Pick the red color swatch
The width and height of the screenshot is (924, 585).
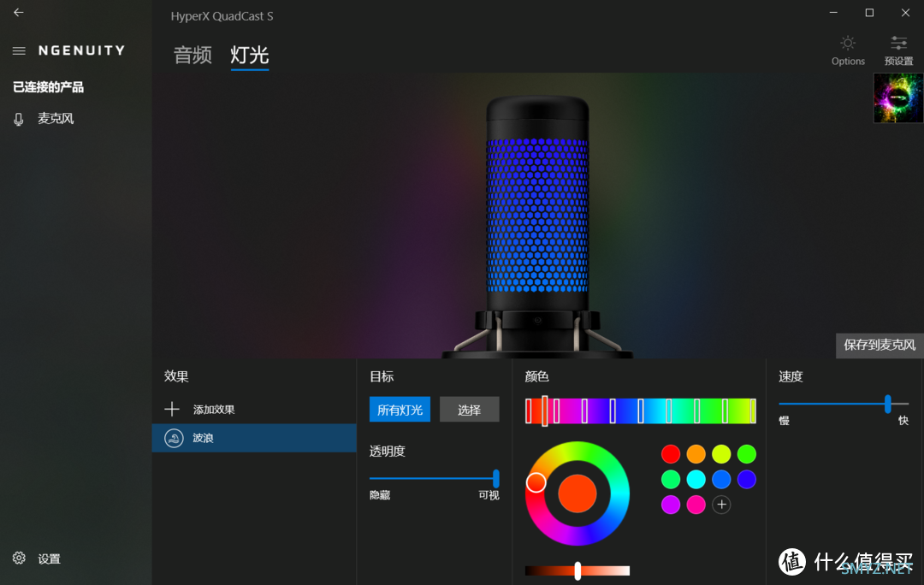coord(671,454)
